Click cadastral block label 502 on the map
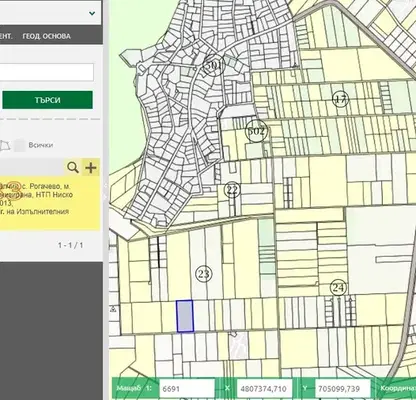This screenshot has width=416, height=400. click(256, 131)
